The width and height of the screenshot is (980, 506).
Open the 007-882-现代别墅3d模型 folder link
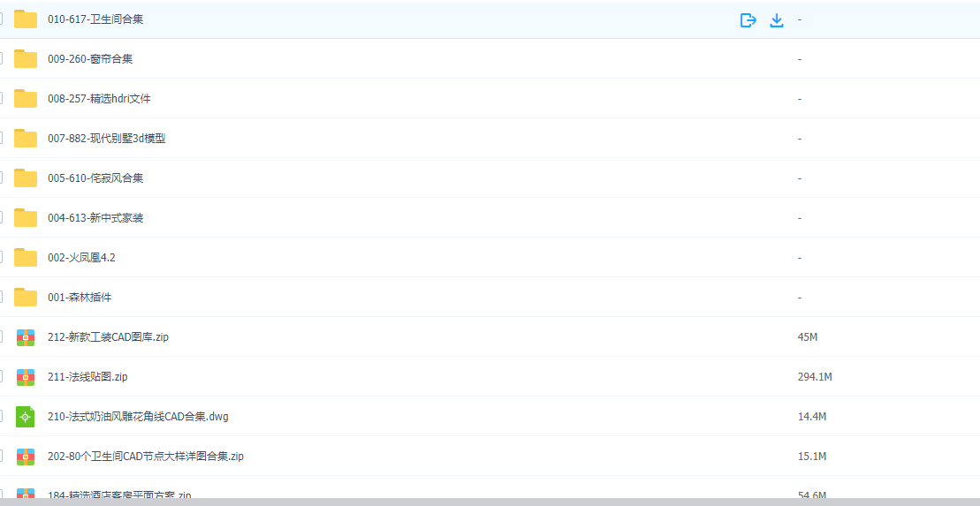pos(107,139)
